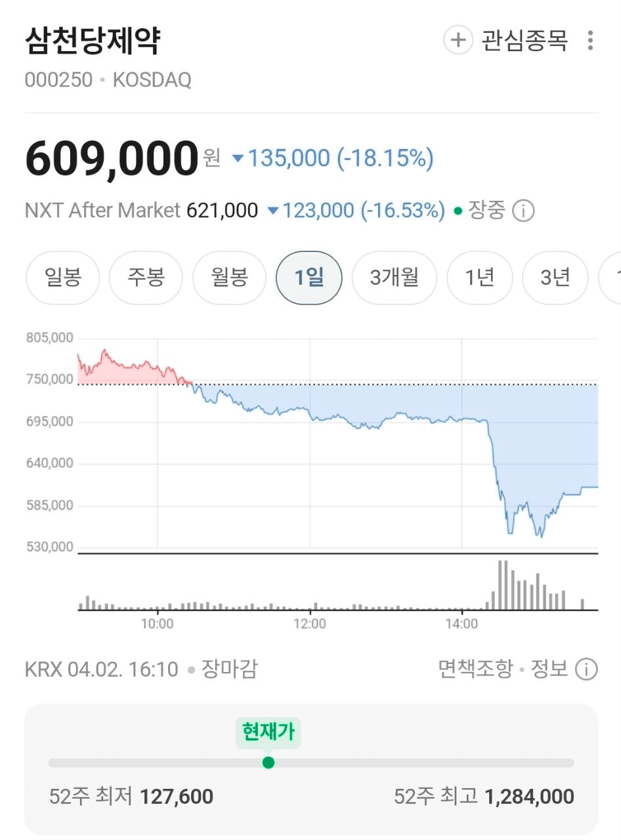Choose the 1일 chart period

point(309,278)
